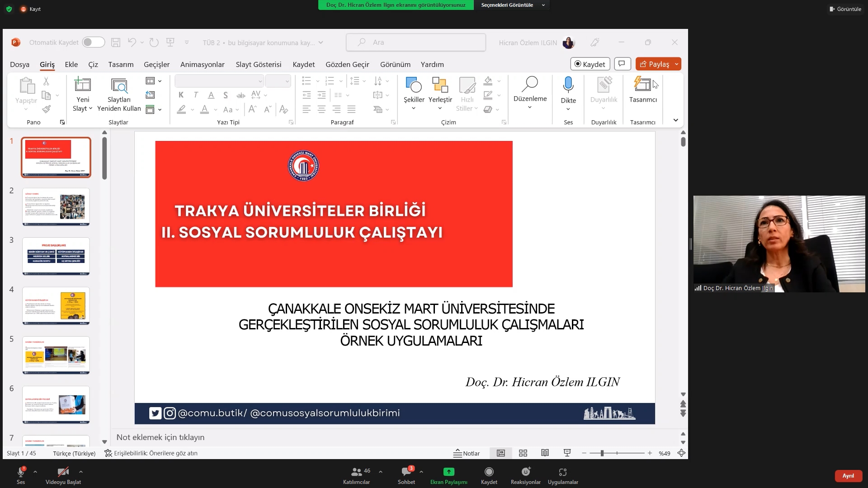868x488 pixels.
Task: Click the zoom in plus button
Action: tap(650, 453)
